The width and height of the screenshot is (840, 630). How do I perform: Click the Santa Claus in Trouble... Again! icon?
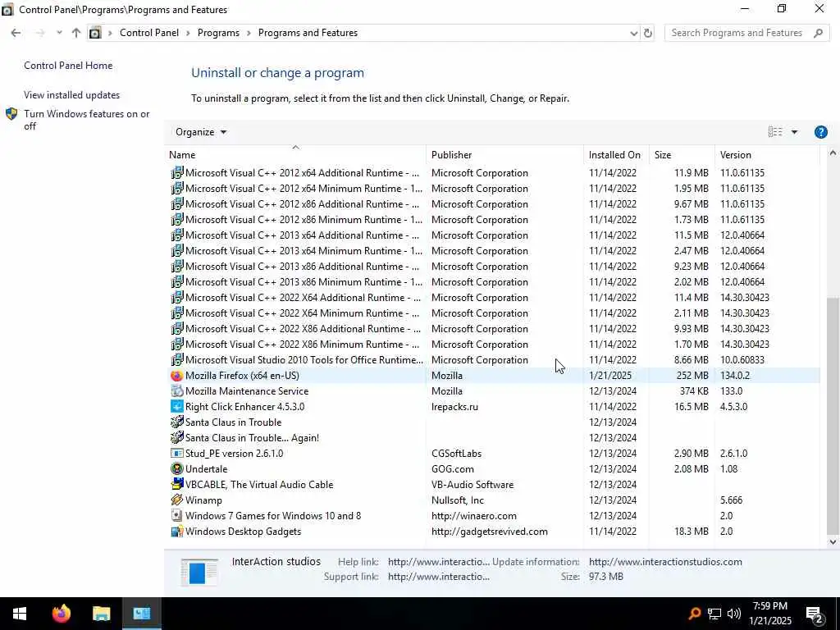(177, 438)
